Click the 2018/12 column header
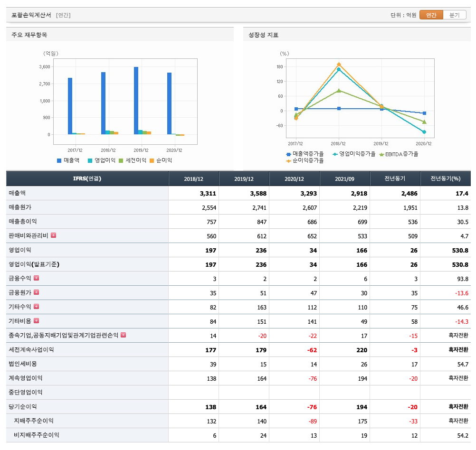 coord(194,179)
